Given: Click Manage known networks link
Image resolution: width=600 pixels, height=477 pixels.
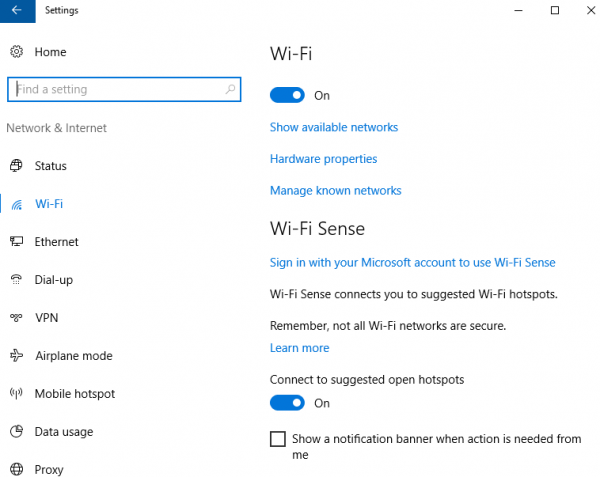Looking at the screenshot, I should (335, 190).
